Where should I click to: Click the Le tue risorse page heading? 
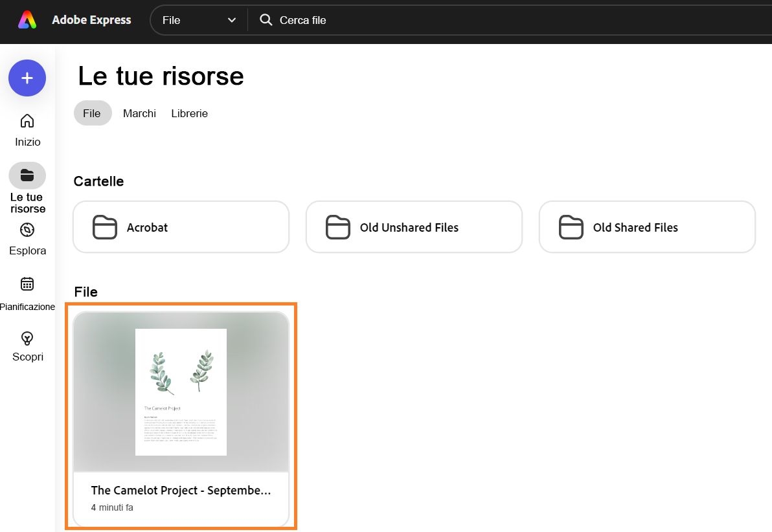click(161, 76)
